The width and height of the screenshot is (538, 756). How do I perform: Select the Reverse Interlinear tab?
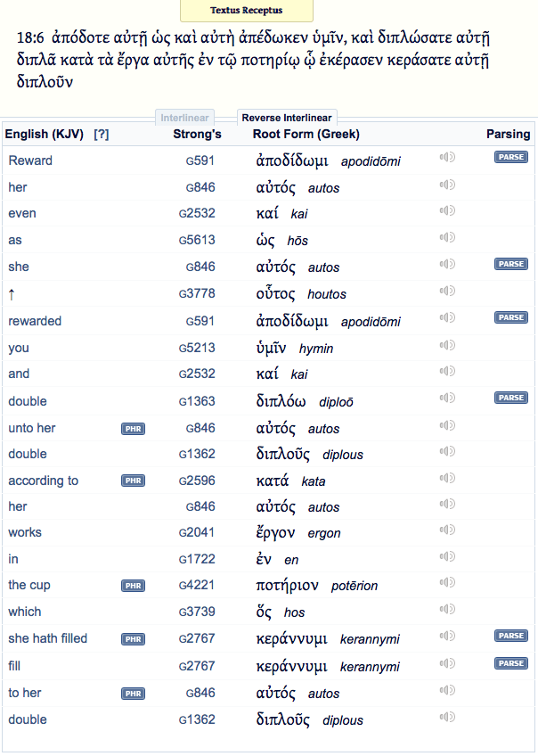coord(287,118)
